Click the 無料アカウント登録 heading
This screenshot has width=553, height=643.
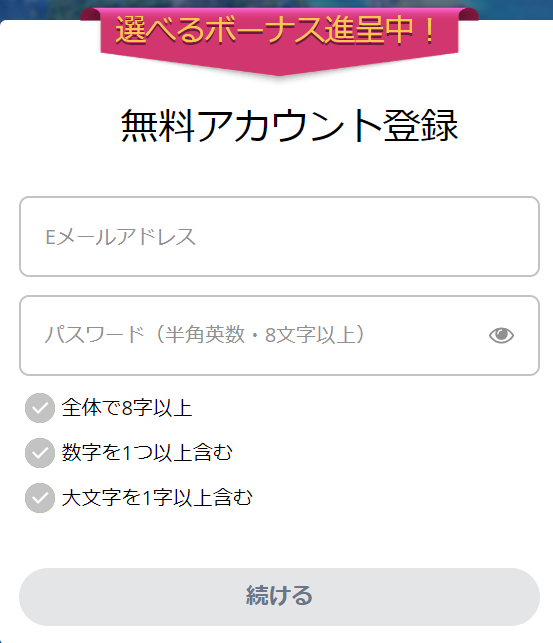(289, 126)
